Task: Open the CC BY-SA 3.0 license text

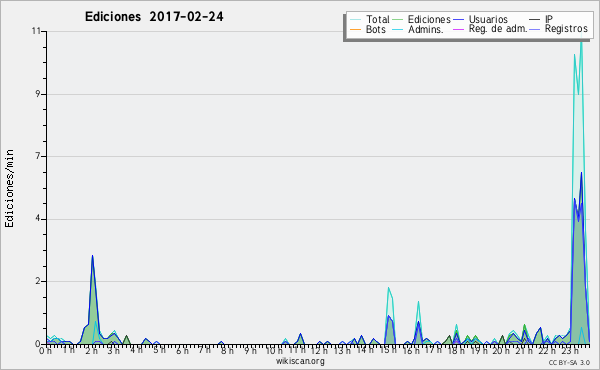Action: tap(569, 362)
